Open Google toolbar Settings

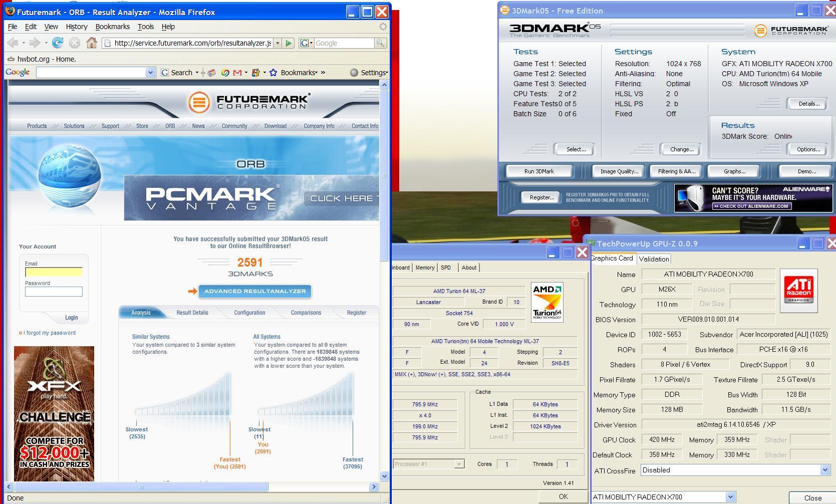pos(369,73)
